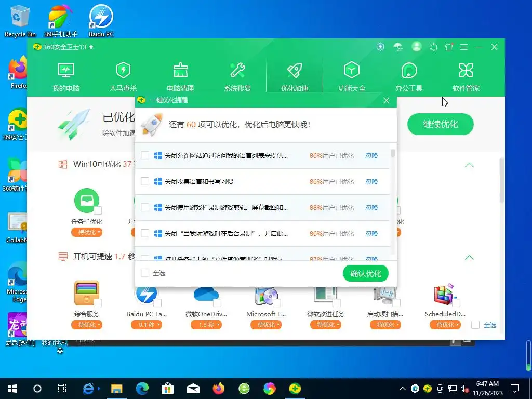Open 软件管家 tab
The width and height of the screenshot is (532, 399).
(x=466, y=77)
